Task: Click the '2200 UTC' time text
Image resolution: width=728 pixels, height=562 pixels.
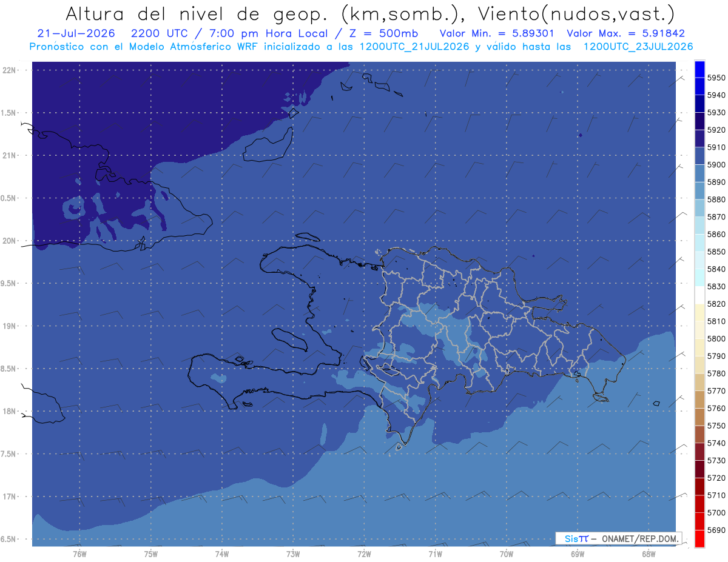Action: pyautogui.click(x=161, y=33)
